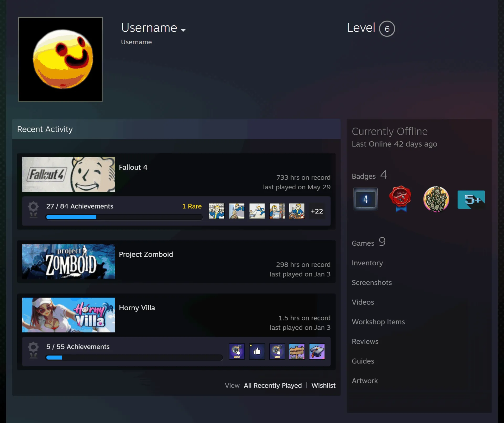Screen dimensions: 504x423
Task: Open the Level 6 badge circle
Action: [x=387, y=29]
